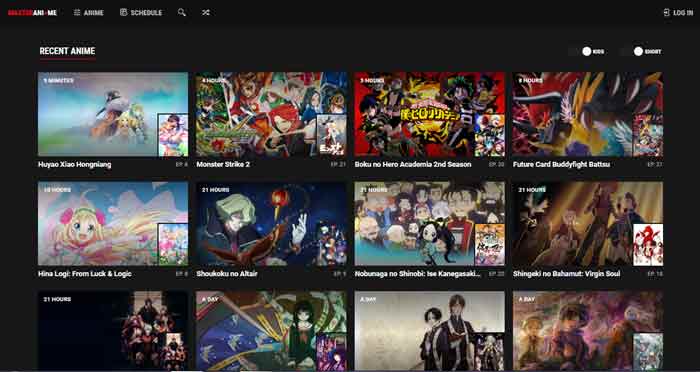Click the Log In link
This screenshot has width=700, height=372.
click(678, 13)
